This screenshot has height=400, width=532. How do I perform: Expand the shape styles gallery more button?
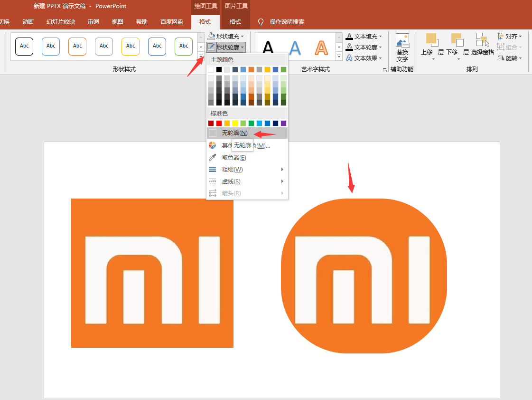201,57
